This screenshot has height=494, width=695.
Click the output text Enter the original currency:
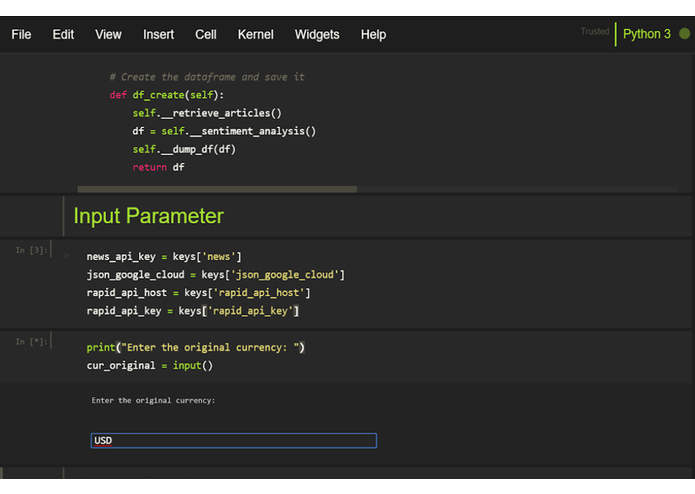(153, 401)
